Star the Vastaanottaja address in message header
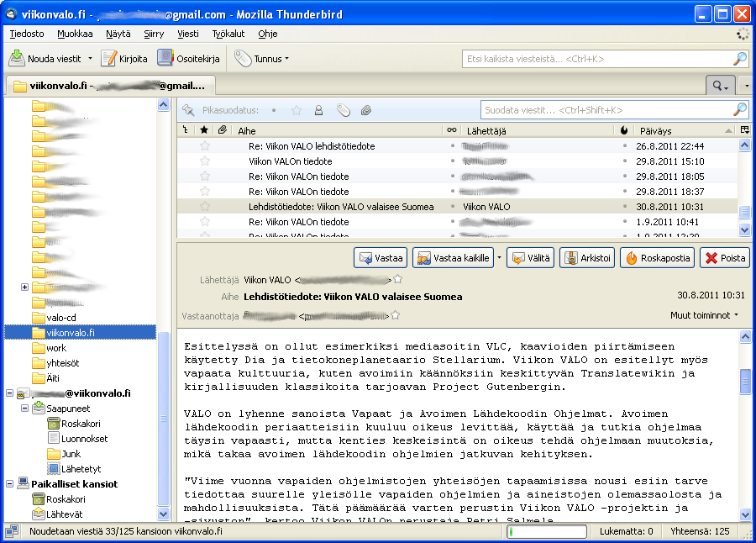Viewport: 756px width, 543px height. click(x=396, y=315)
